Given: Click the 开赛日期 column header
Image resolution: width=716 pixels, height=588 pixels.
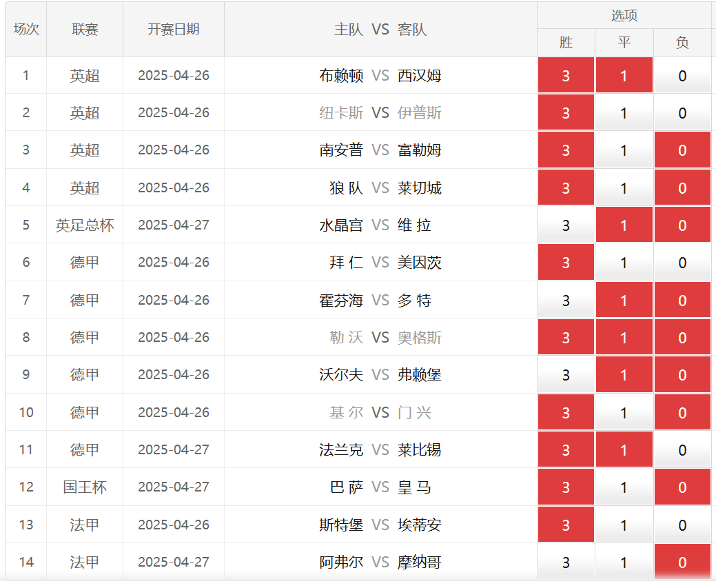Looking at the screenshot, I should point(174,29).
